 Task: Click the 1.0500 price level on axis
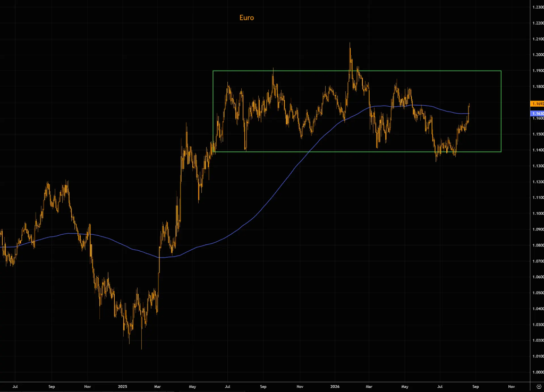(538, 293)
